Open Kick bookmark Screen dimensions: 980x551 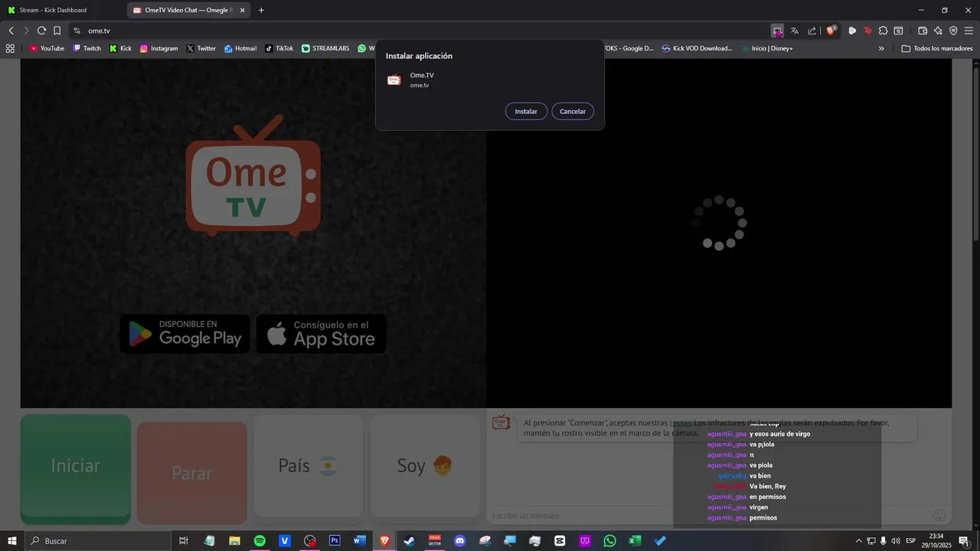click(x=120, y=48)
